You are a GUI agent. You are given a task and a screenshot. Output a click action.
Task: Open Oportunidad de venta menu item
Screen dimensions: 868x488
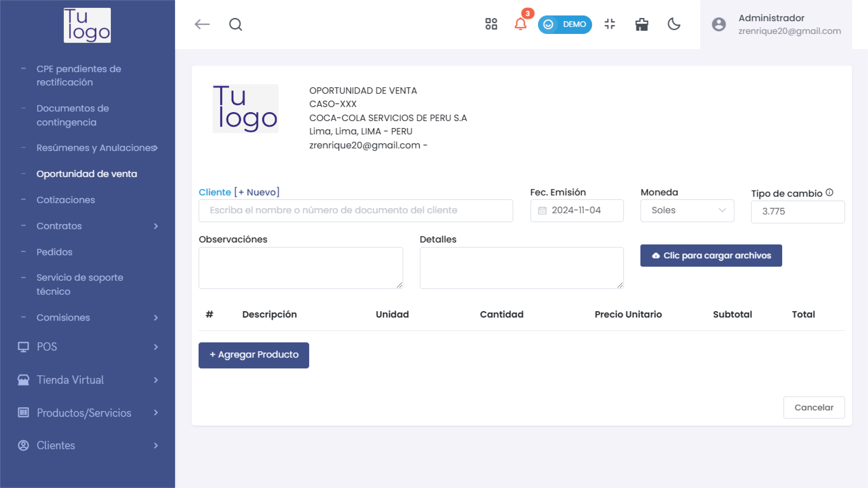87,174
